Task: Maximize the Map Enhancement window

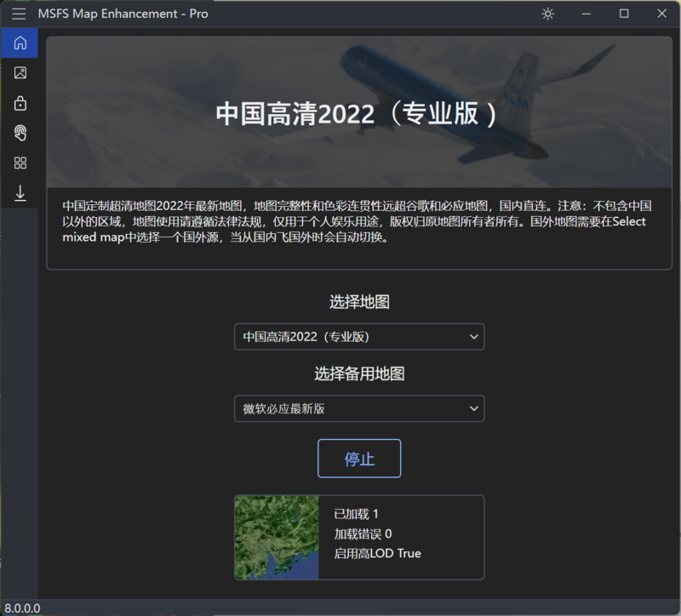Action: [624, 14]
